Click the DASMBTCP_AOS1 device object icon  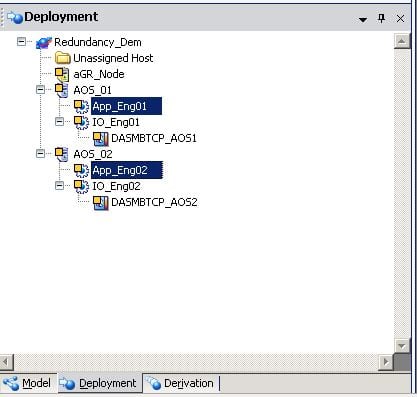click(x=100, y=138)
